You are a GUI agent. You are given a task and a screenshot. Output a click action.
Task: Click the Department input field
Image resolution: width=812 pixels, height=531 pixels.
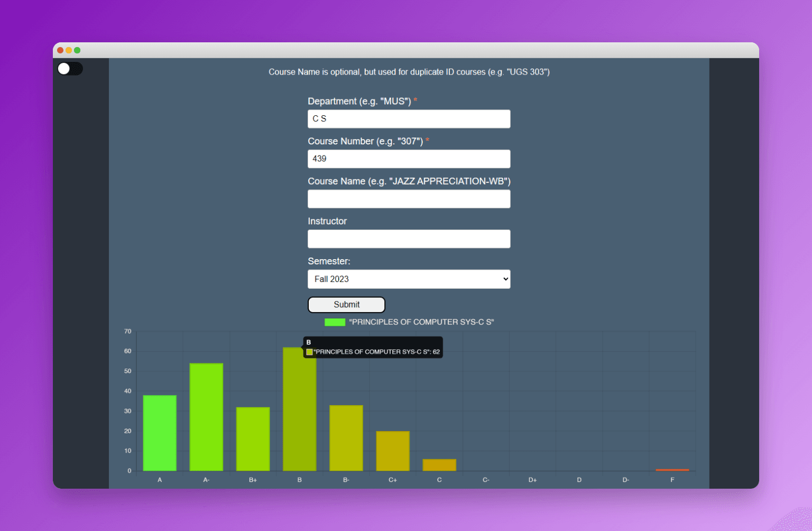point(409,119)
